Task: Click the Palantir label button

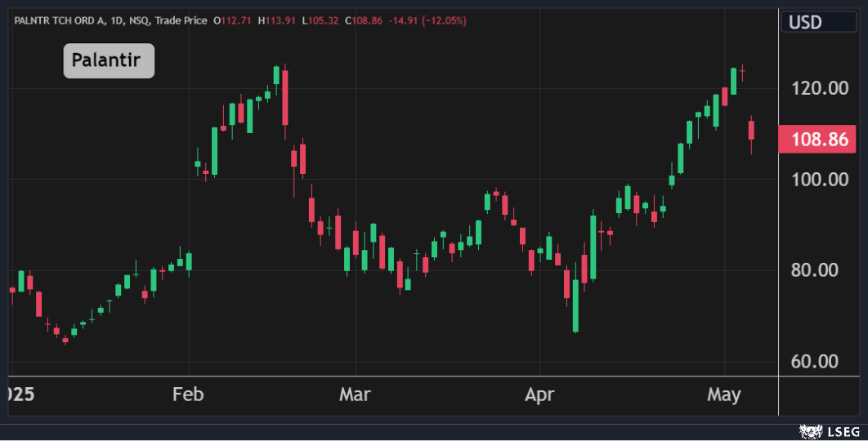Action: pyautogui.click(x=109, y=61)
